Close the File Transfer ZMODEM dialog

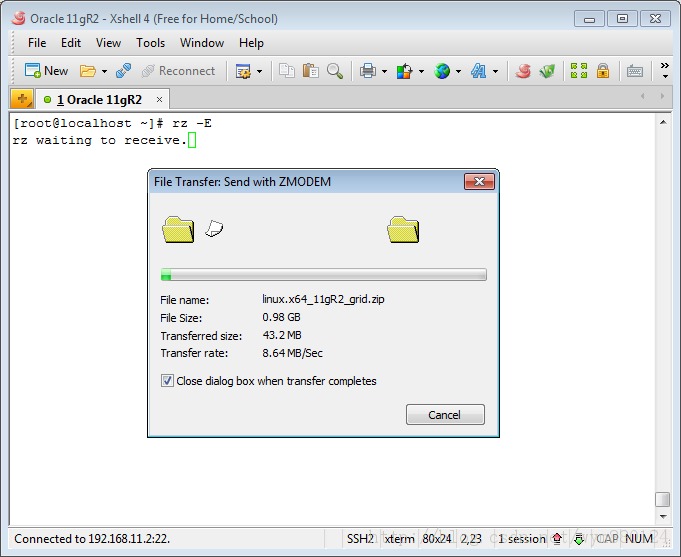pos(479,181)
